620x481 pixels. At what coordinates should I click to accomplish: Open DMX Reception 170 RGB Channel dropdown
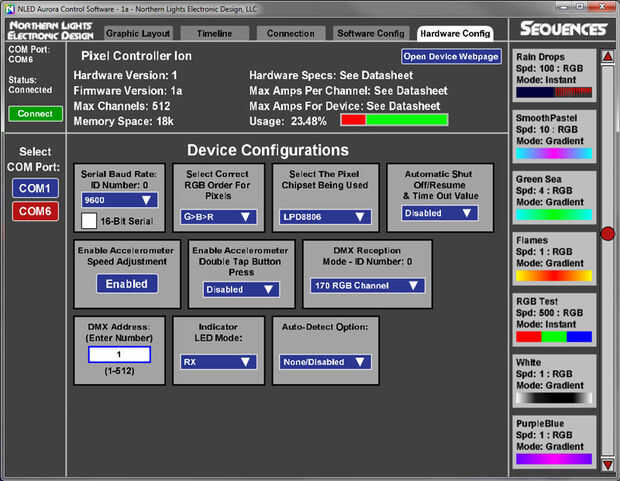point(367,286)
